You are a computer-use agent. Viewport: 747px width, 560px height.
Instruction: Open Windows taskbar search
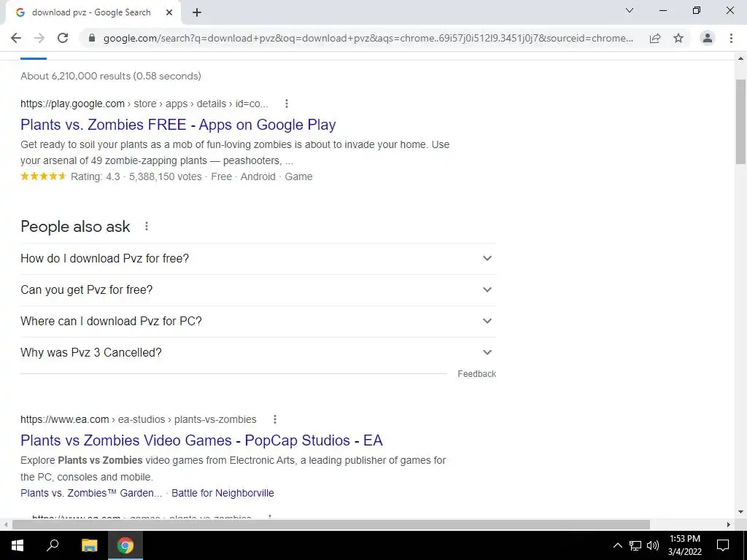(53, 545)
